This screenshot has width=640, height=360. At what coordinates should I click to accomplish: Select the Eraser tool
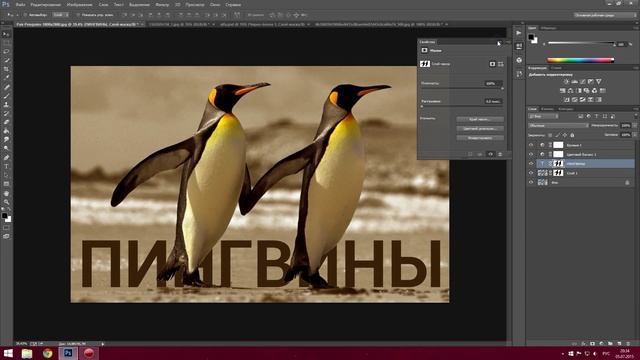pyautogui.click(x=6, y=122)
